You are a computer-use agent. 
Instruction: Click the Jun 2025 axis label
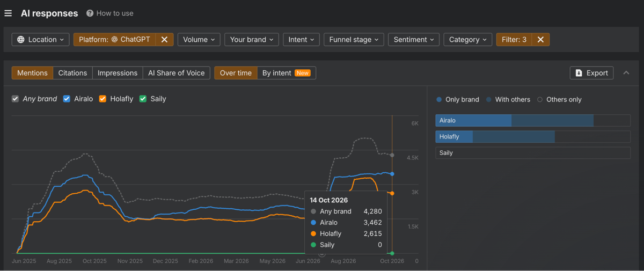coord(24,261)
